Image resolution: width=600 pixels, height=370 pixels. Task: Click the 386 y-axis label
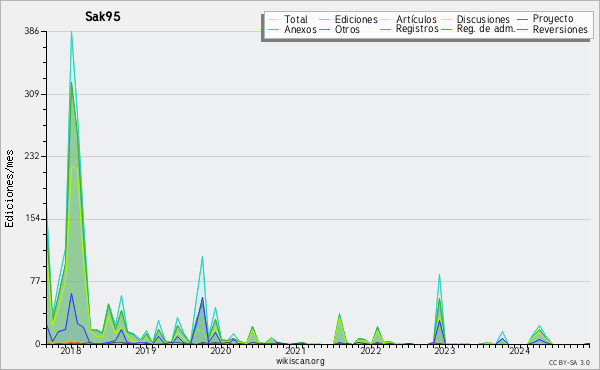click(x=32, y=31)
